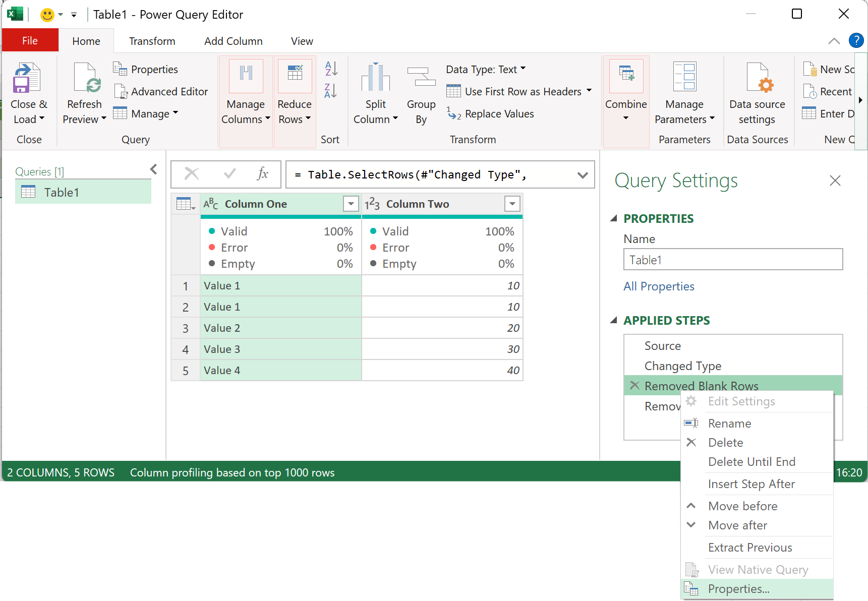Select the Table1 query in Queries pane
This screenshot has width=868, height=601.
tap(83, 192)
